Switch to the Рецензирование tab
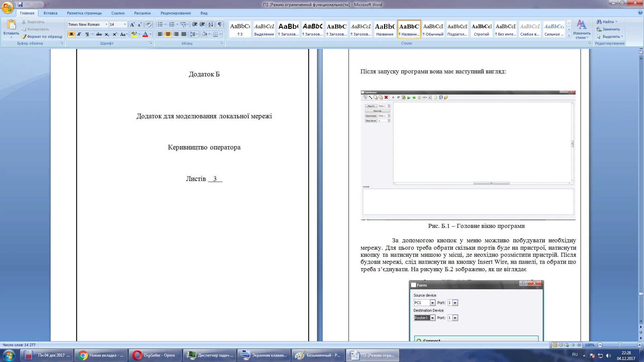 coord(175,13)
